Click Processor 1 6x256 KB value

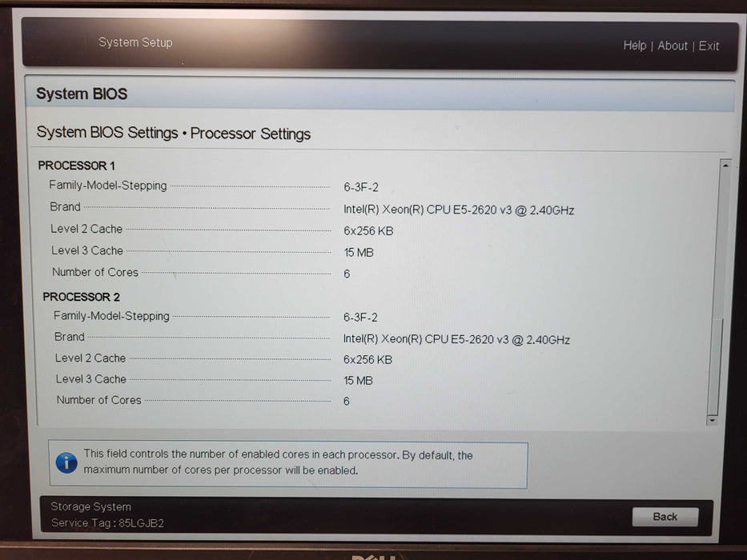pyautogui.click(x=368, y=231)
